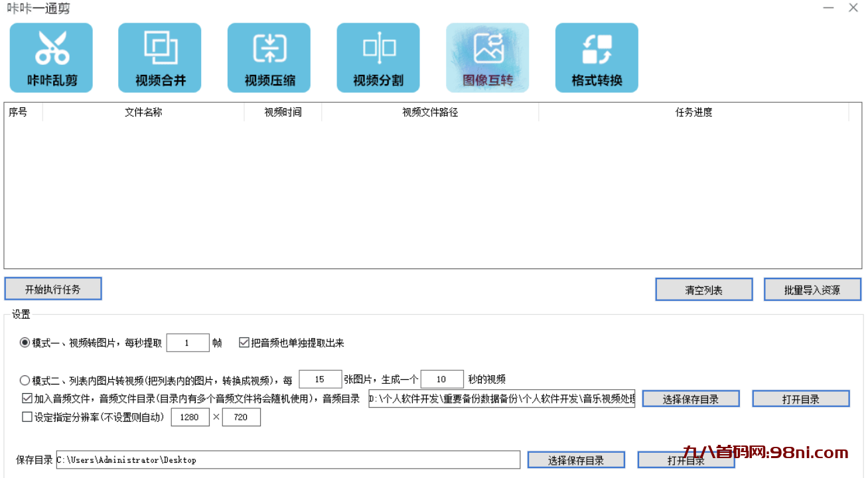Select the 咔咔乱剪 scissors tool
868x478 pixels.
point(51,57)
